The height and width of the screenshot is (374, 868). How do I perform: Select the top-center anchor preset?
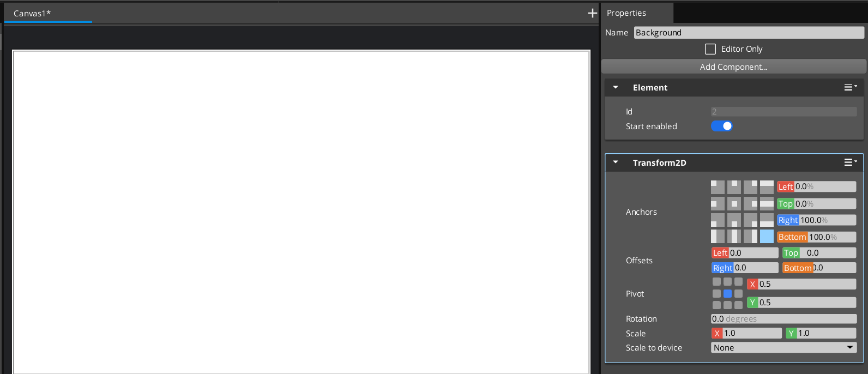click(x=734, y=187)
